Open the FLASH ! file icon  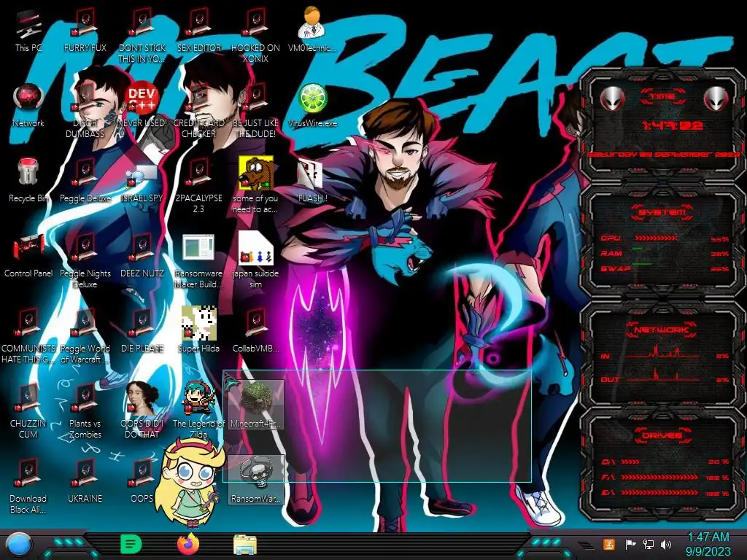(x=312, y=181)
